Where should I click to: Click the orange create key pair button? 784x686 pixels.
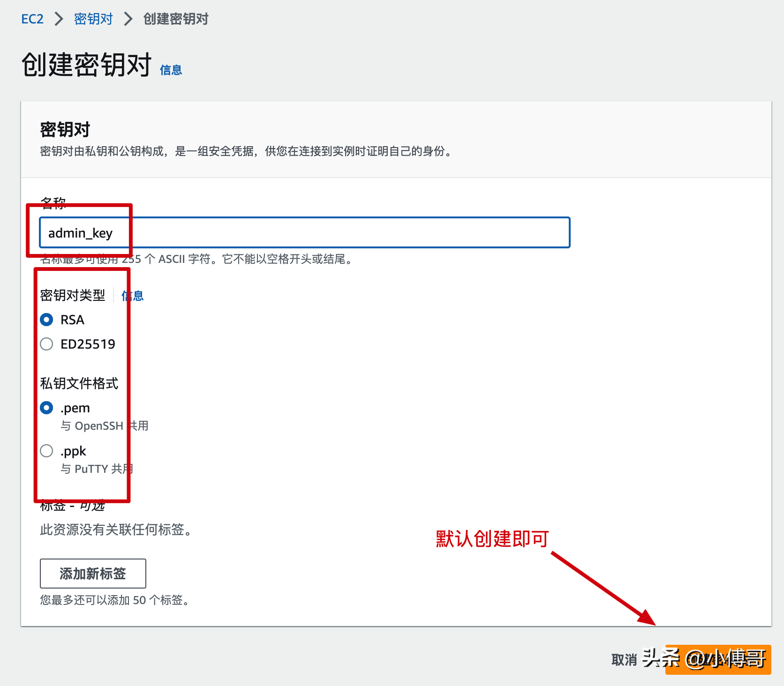(x=718, y=660)
